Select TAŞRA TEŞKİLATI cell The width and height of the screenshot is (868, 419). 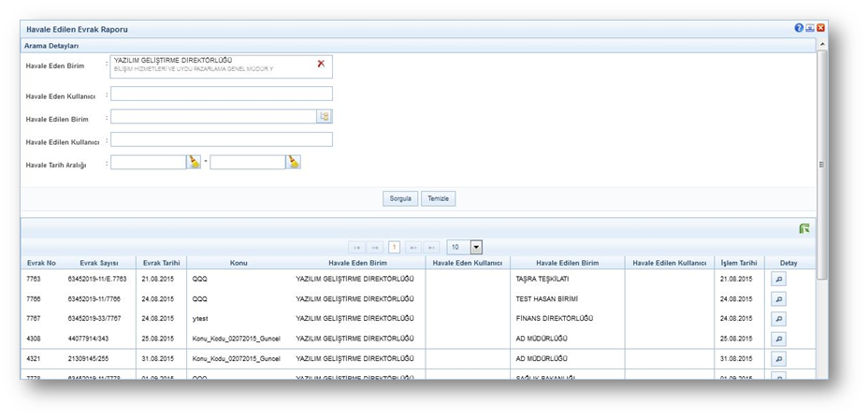[x=542, y=280]
